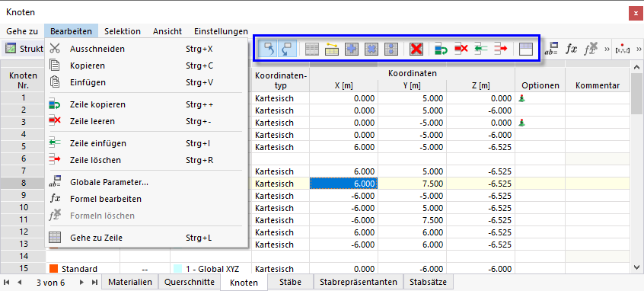Click the yellow table with line toolbar icon
The width and height of the screenshot is (644, 291).
332,50
